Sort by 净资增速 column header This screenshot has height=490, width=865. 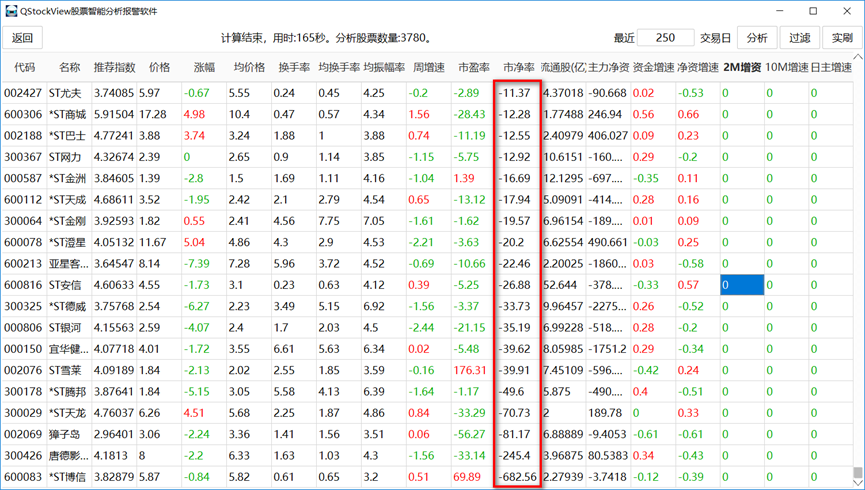[698, 67]
